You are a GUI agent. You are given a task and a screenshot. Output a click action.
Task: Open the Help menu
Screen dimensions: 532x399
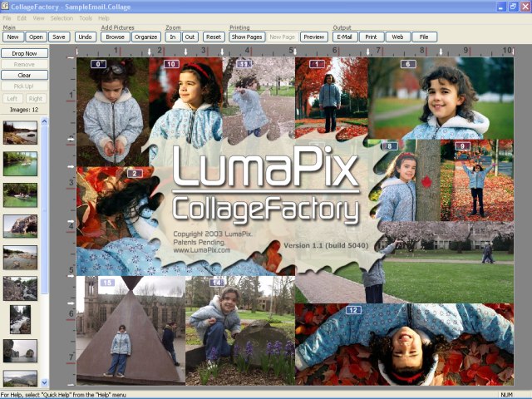[x=103, y=18]
